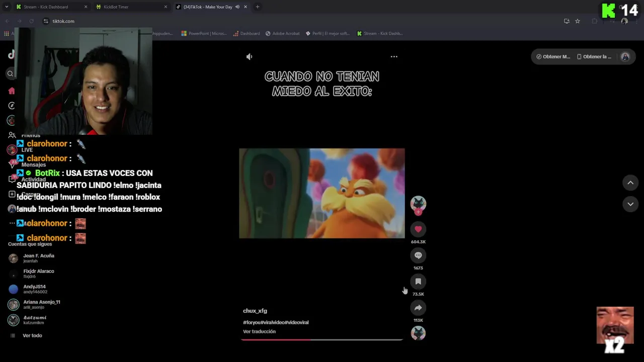
Task: Open creator chux_xfg avatar beside video
Action: 418,203
